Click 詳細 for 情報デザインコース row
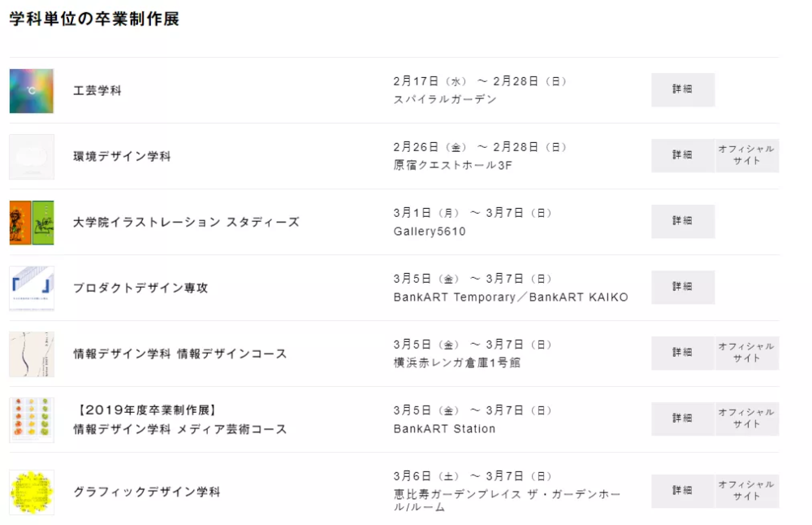The image size is (812, 525). 682,354
